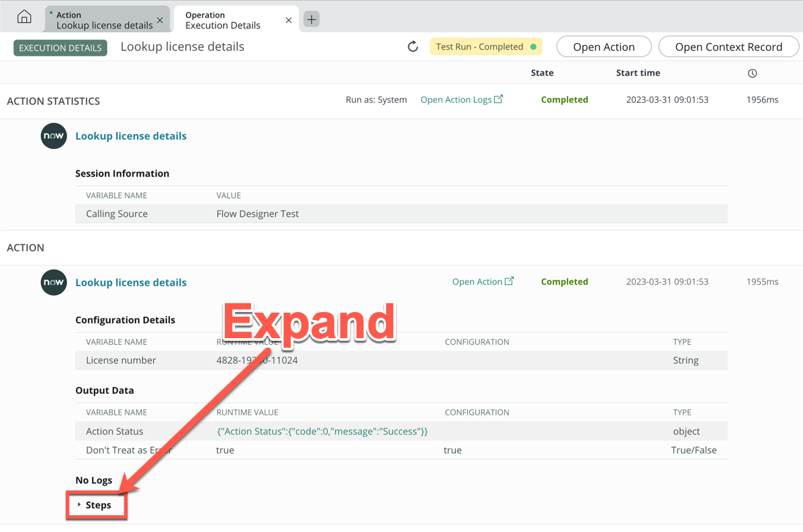The height and width of the screenshot is (532, 803).
Task: Click the clock duration column icon
Action: point(752,73)
